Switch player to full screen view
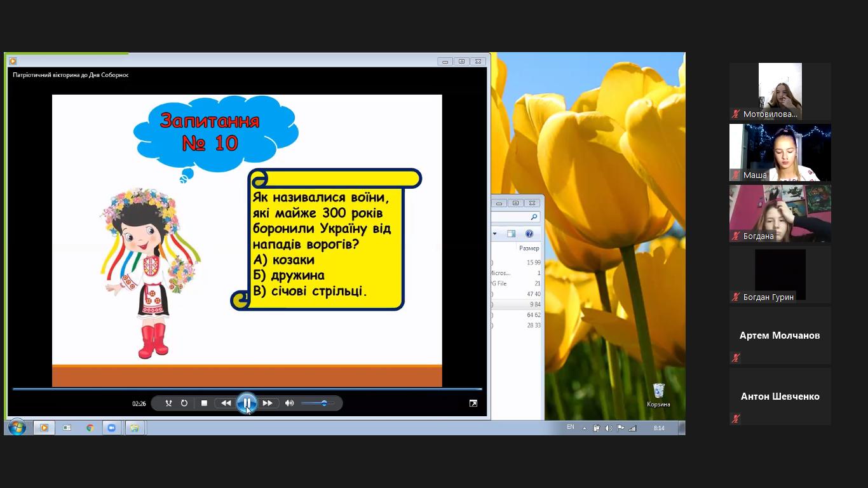This screenshot has height=488, width=868. (473, 403)
